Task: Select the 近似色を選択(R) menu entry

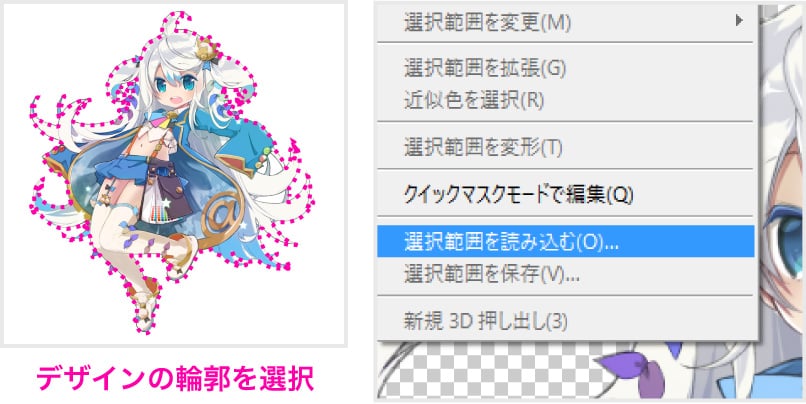Action: pyautogui.click(x=565, y=100)
